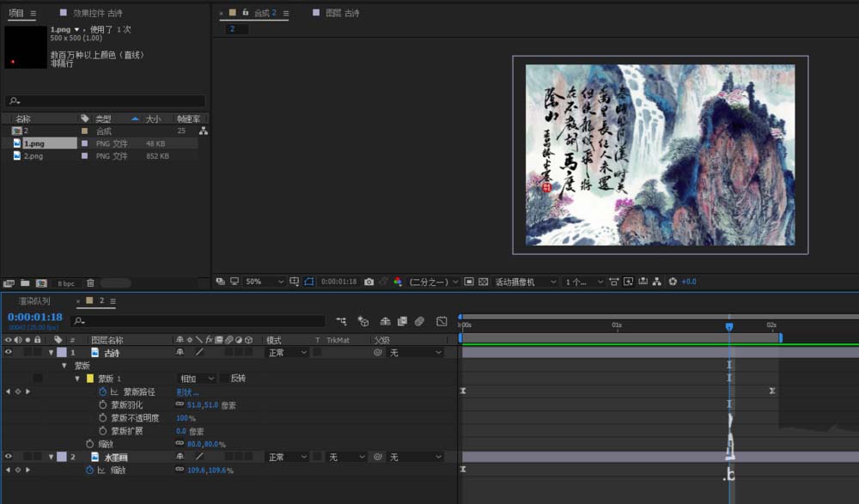
Task: Create a new folder in Project panel
Action: [23, 282]
